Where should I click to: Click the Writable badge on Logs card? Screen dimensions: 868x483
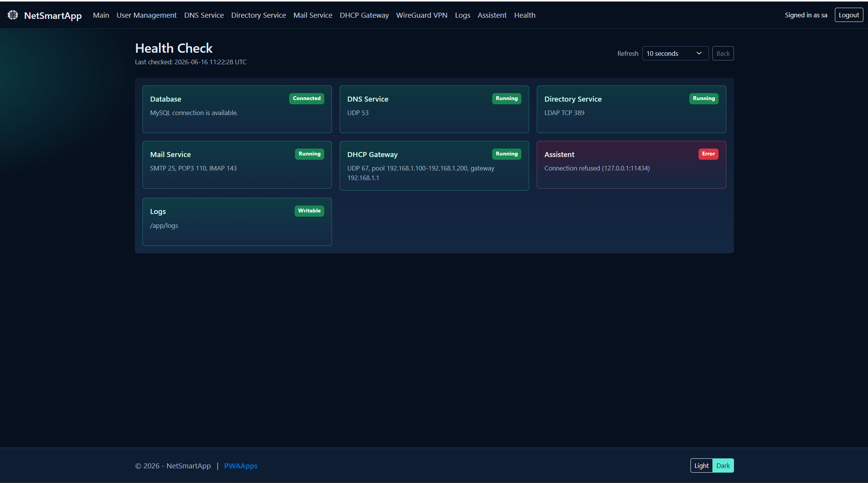click(x=309, y=211)
